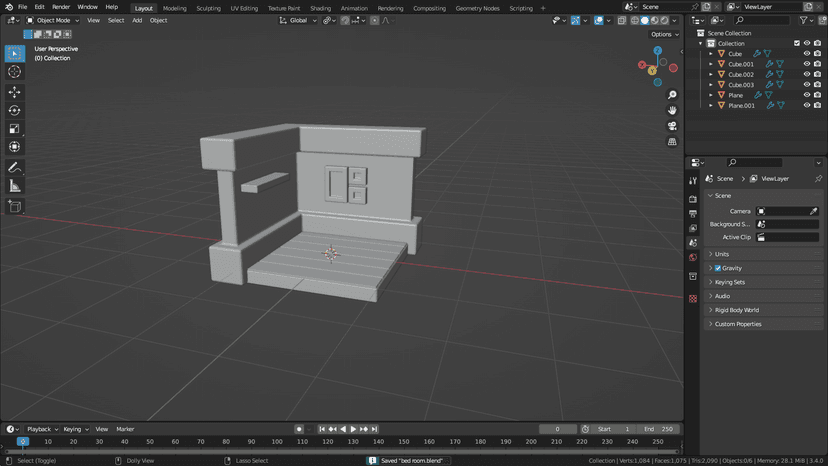Switch to the UV Editing workspace tab
Screen dimensions: 828x466
(x=244, y=8)
